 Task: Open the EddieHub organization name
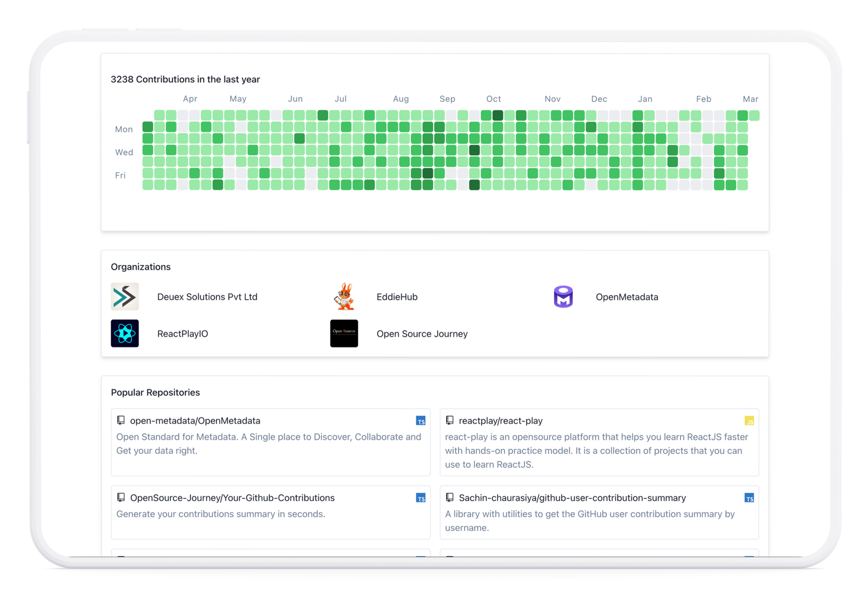[x=397, y=297]
